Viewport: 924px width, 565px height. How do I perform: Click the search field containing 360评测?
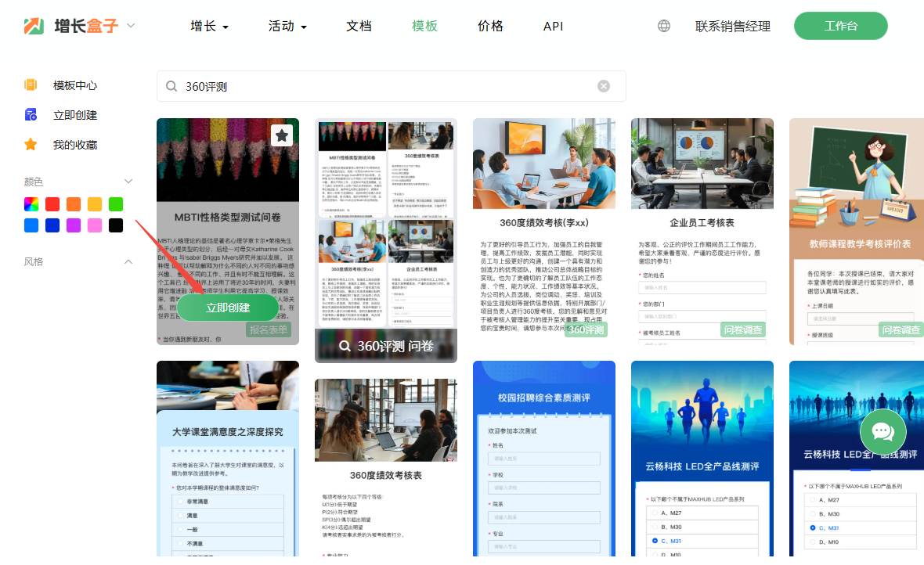point(392,87)
